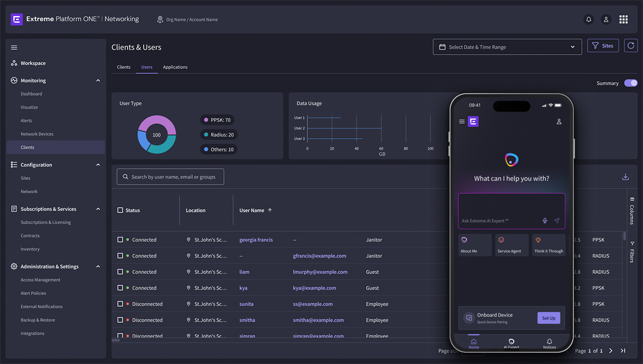The image size is (643, 364).
Task: Click the phone user profile icon
Action: 559,122
